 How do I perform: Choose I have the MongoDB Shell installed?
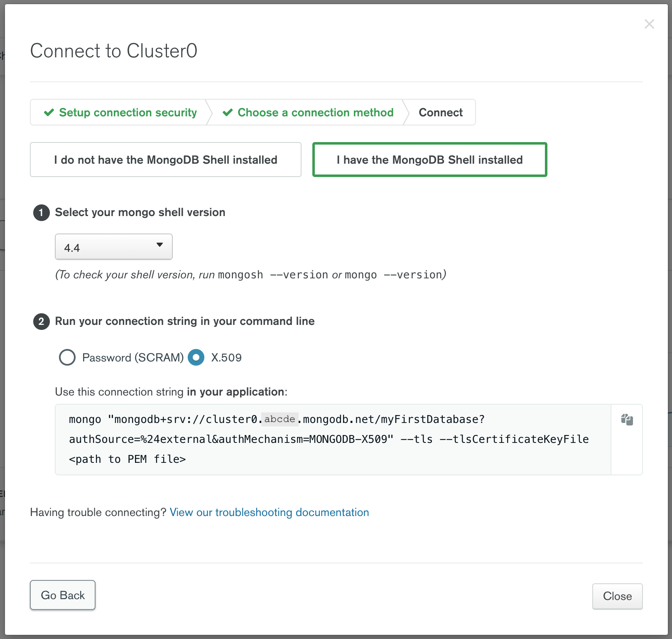tap(429, 160)
